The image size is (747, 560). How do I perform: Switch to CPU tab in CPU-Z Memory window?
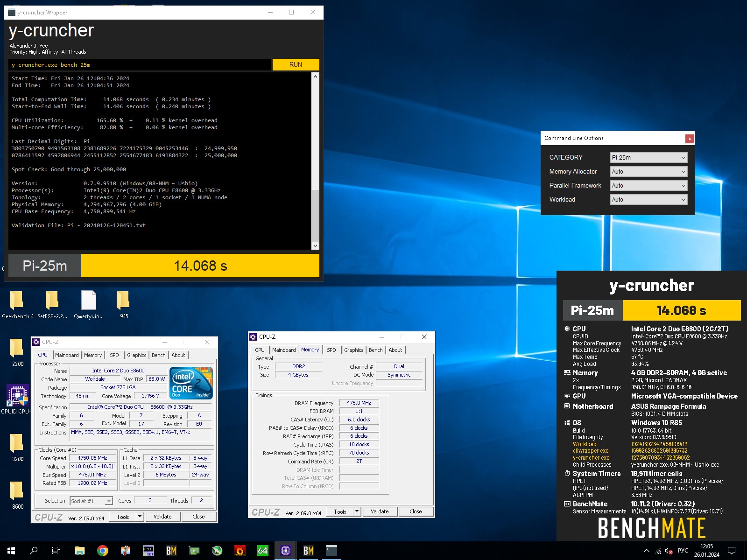260,350
